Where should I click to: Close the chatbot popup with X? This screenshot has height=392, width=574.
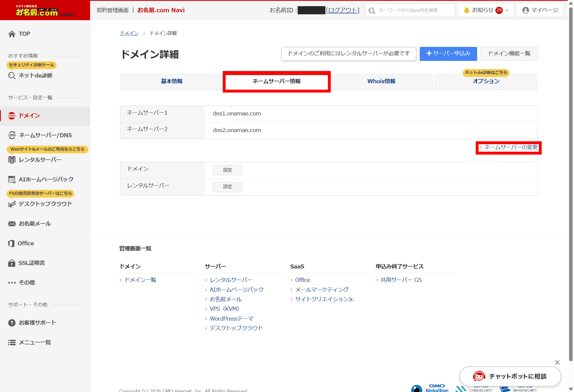[x=557, y=362]
